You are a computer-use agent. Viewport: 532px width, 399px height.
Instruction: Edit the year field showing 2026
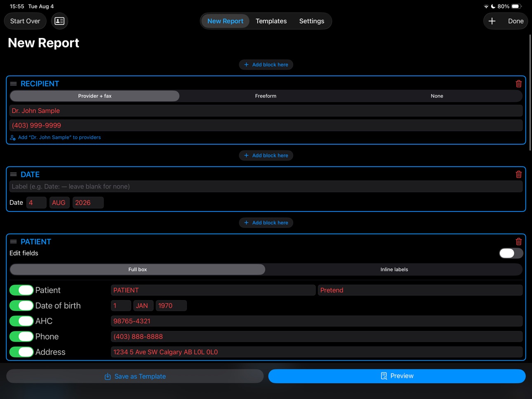coord(88,202)
